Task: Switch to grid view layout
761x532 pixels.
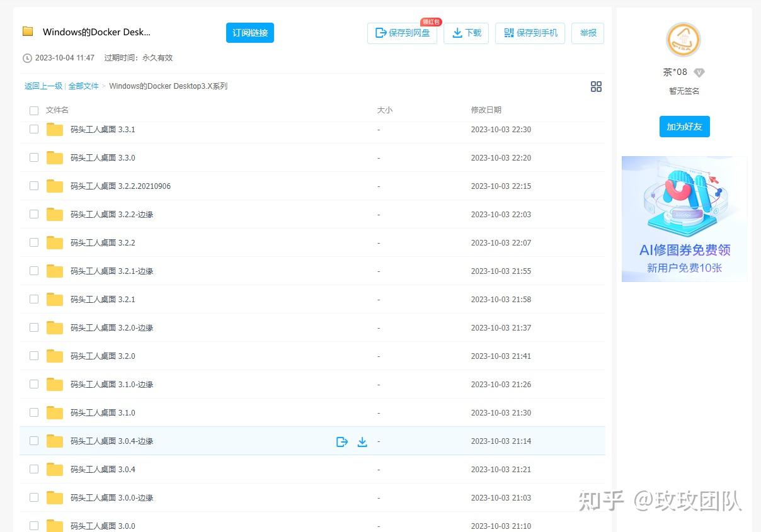Action: [x=596, y=87]
